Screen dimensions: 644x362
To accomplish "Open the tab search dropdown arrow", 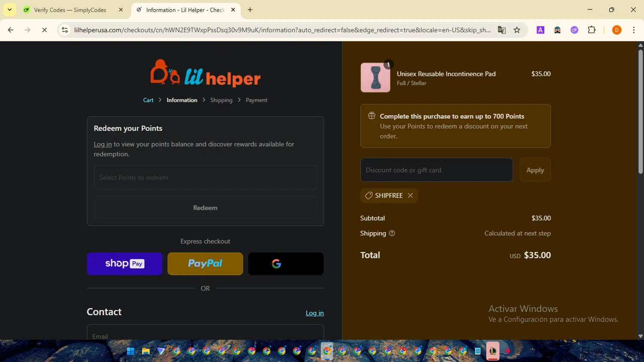I will click(9, 9).
